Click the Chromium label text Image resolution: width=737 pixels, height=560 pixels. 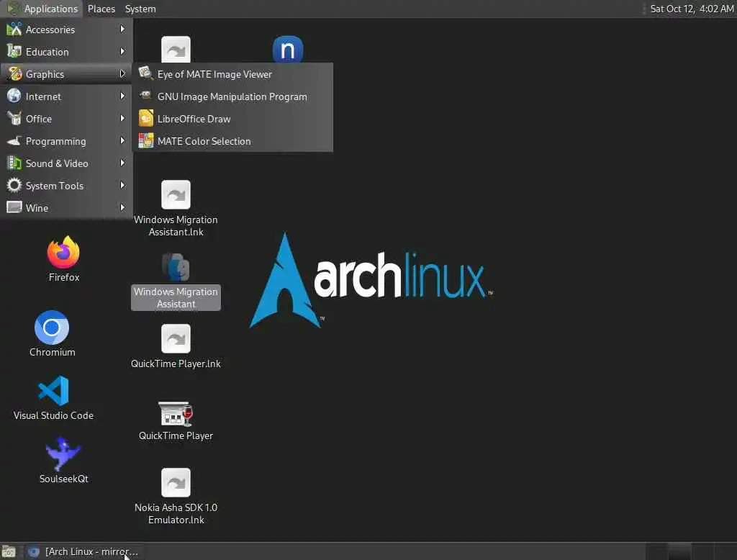tap(52, 352)
